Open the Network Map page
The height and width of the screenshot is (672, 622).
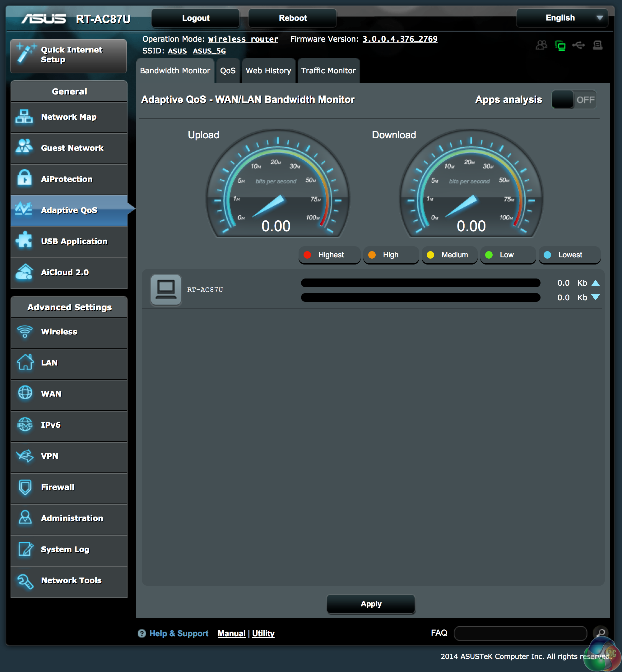[69, 117]
